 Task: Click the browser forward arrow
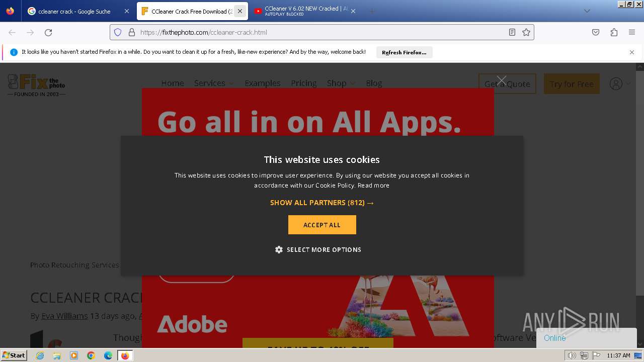click(x=30, y=32)
